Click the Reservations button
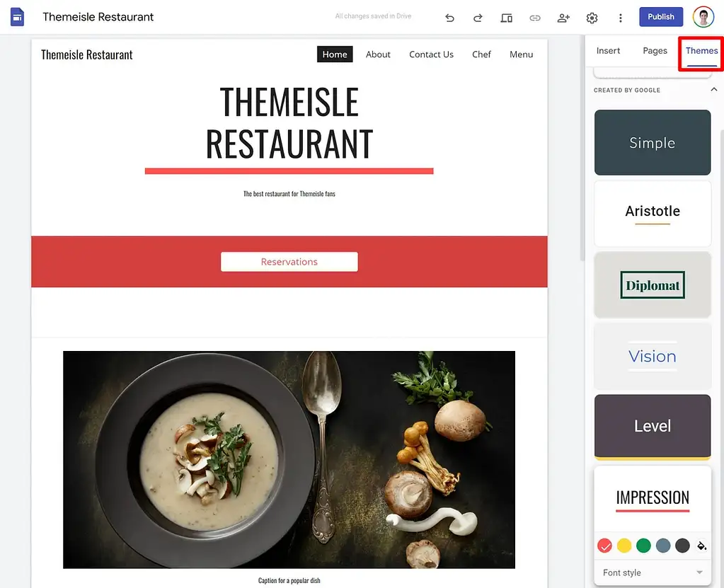Screen dimensions: 724x588 [289, 262]
